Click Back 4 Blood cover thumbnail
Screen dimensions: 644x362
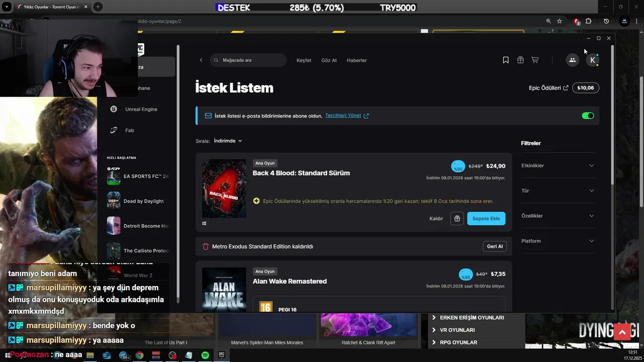224,189
